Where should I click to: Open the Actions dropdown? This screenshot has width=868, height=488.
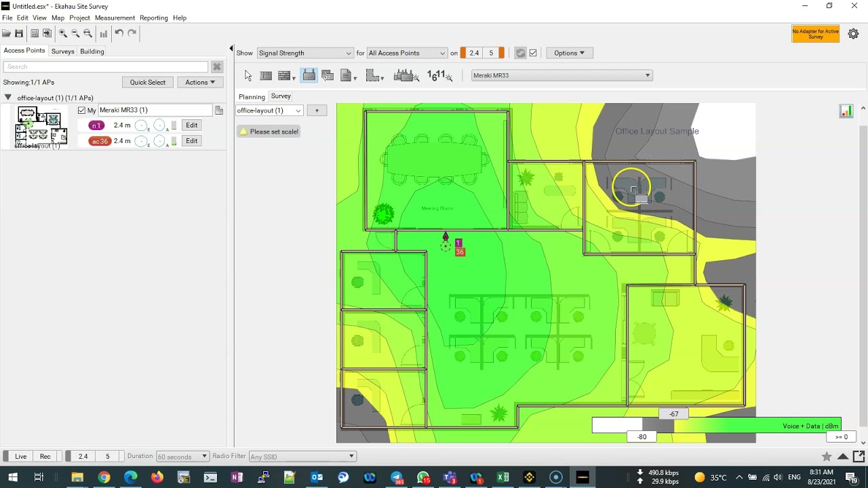pyautogui.click(x=200, y=82)
